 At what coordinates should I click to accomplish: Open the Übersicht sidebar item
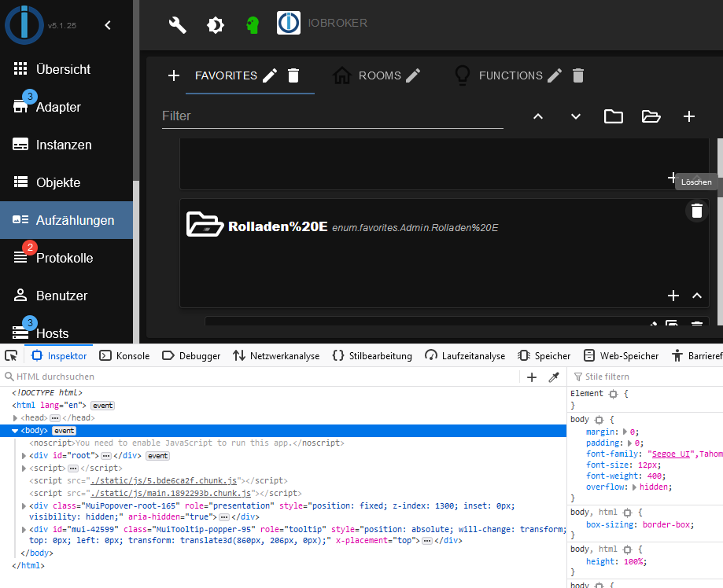click(66, 69)
